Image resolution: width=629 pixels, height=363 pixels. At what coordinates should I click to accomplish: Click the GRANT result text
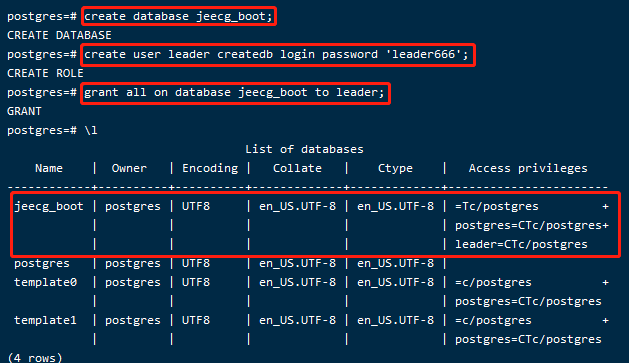point(24,111)
